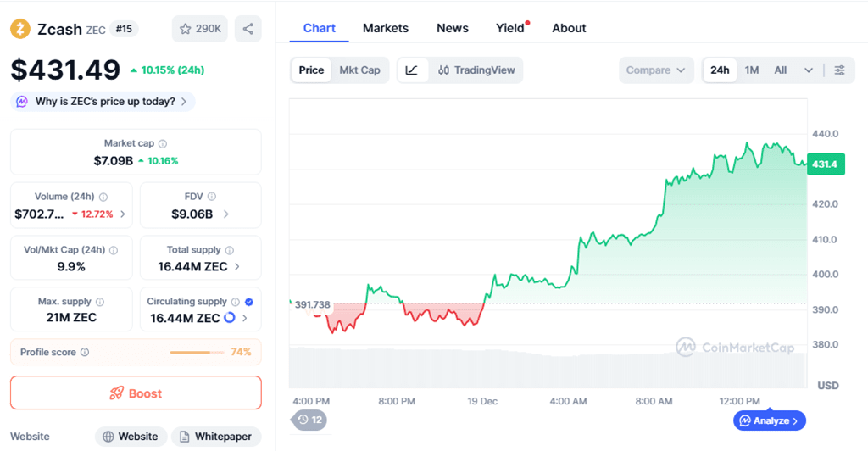
Task: Click the 19 Dec date axis label
Action: (x=482, y=401)
